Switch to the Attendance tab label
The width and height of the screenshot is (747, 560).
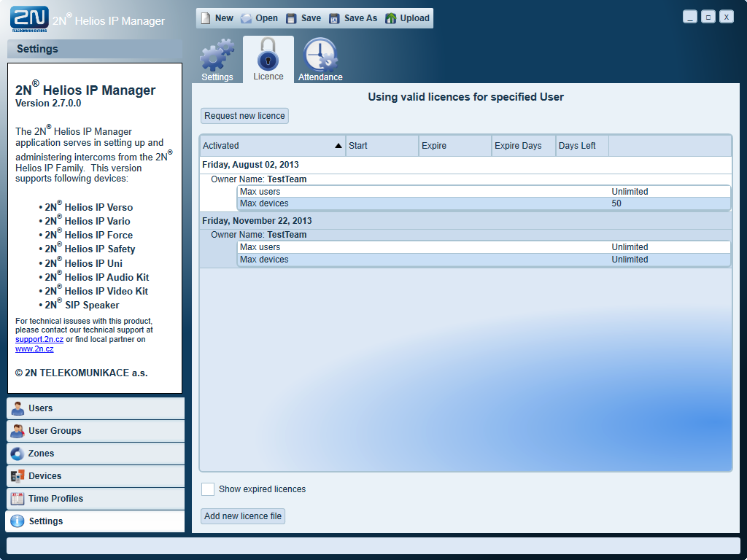(320, 77)
